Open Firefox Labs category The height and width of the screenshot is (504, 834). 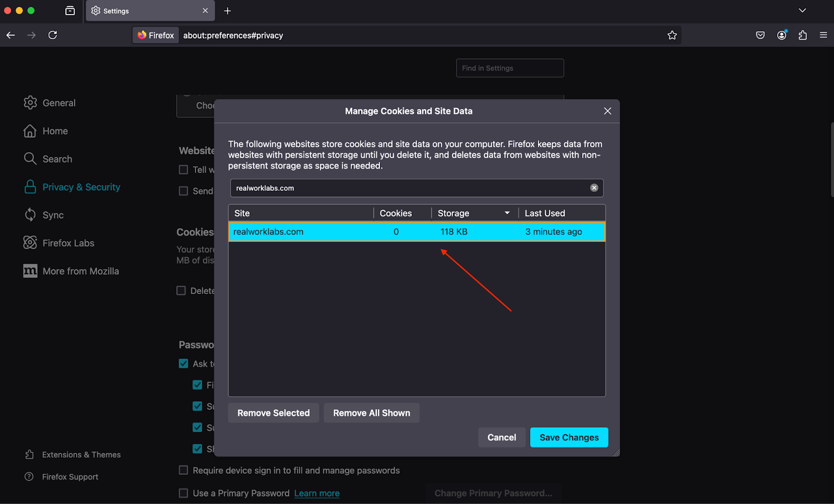(59, 243)
